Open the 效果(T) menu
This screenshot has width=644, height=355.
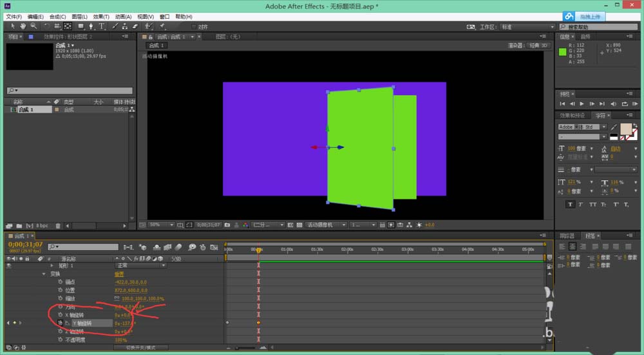pos(101,16)
